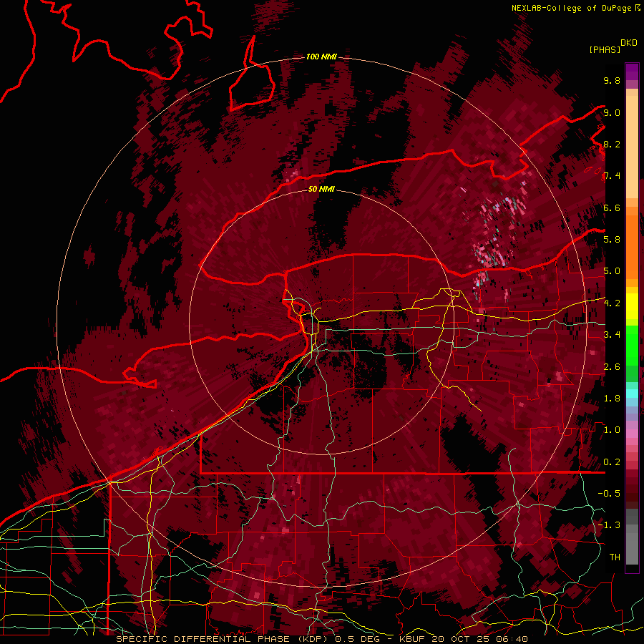
Task: Click the 'KBUF' radar station identifier
Action: point(413,639)
